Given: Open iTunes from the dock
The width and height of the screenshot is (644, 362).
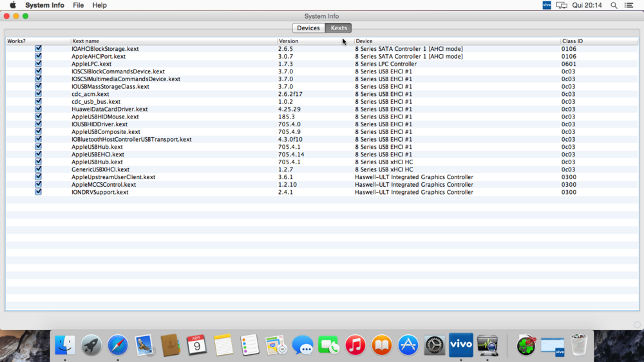Looking at the screenshot, I should pos(355,345).
